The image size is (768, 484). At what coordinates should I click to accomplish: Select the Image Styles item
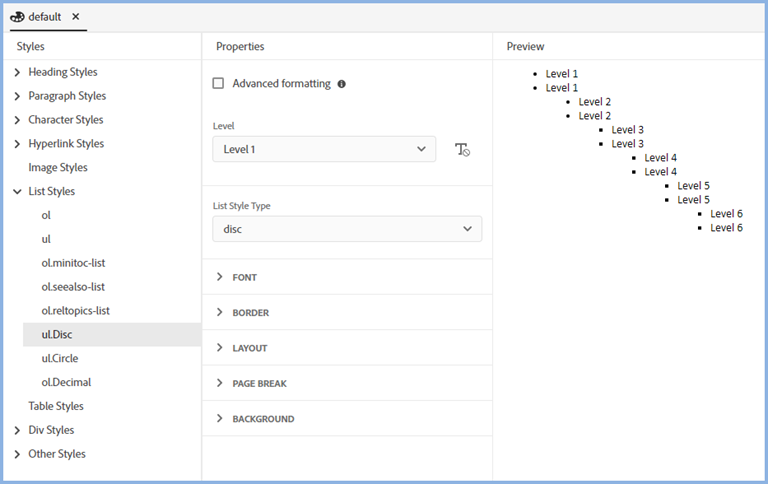pyautogui.click(x=58, y=167)
